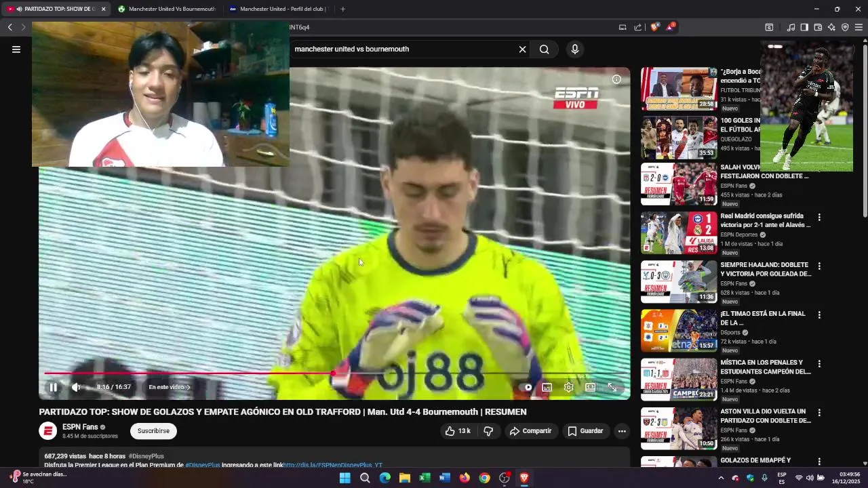Dislike the video with thumbs down
The width and height of the screenshot is (868, 488).
click(488, 431)
